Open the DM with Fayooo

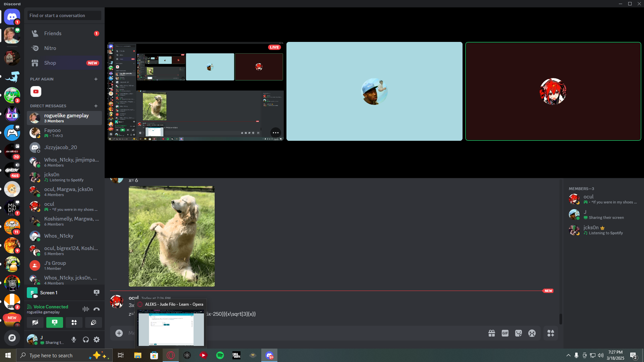pyautogui.click(x=64, y=133)
